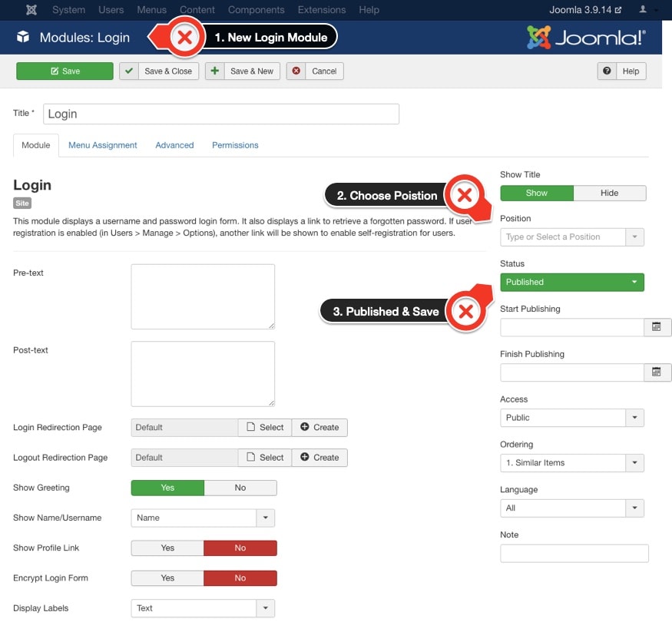Open the calendar picker for Finish Publishing
The image size is (672, 632).
click(x=658, y=372)
